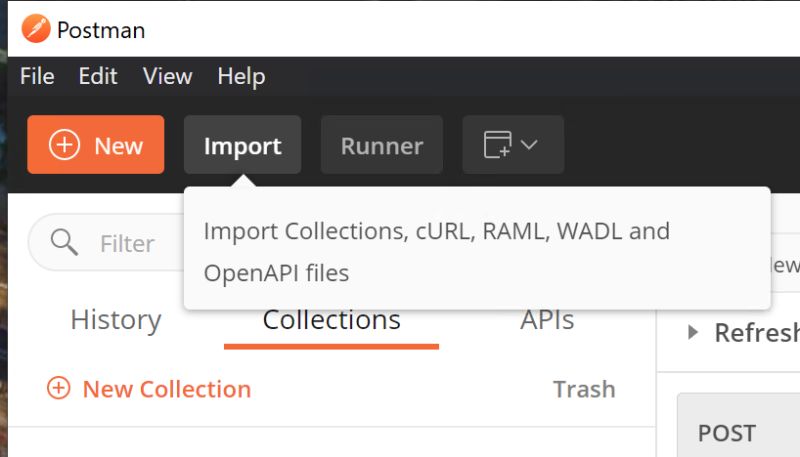800x457 pixels.
Task: Open the Trash link
Action: pos(584,389)
